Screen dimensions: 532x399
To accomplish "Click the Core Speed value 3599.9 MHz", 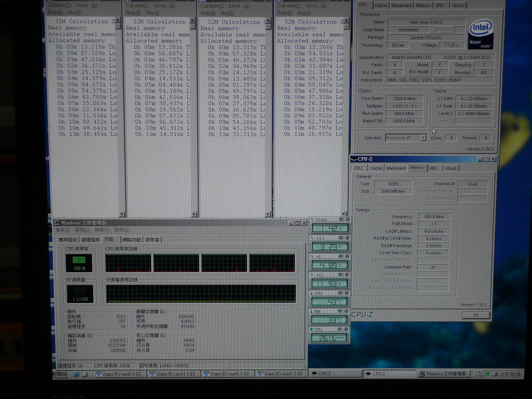I will [404, 99].
